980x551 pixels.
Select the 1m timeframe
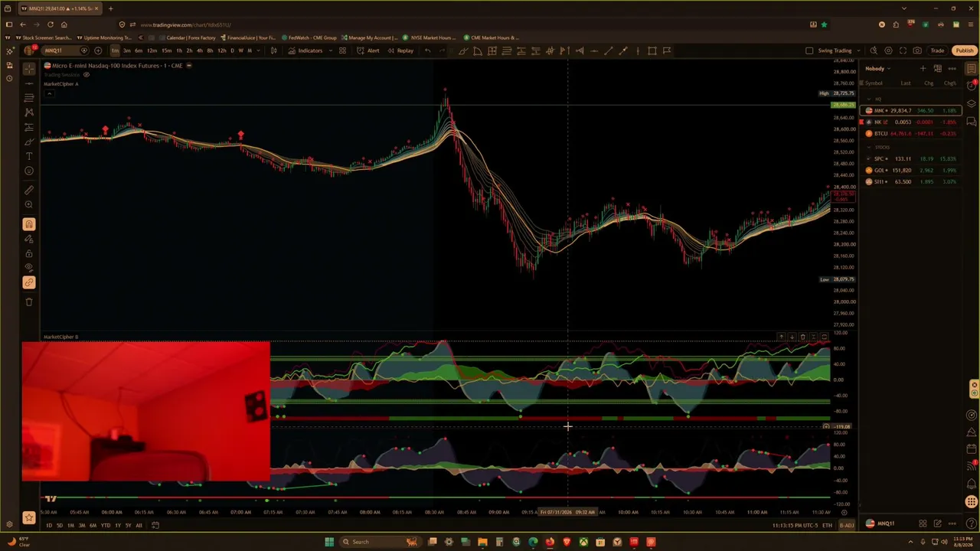pyautogui.click(x=115, y=51)
